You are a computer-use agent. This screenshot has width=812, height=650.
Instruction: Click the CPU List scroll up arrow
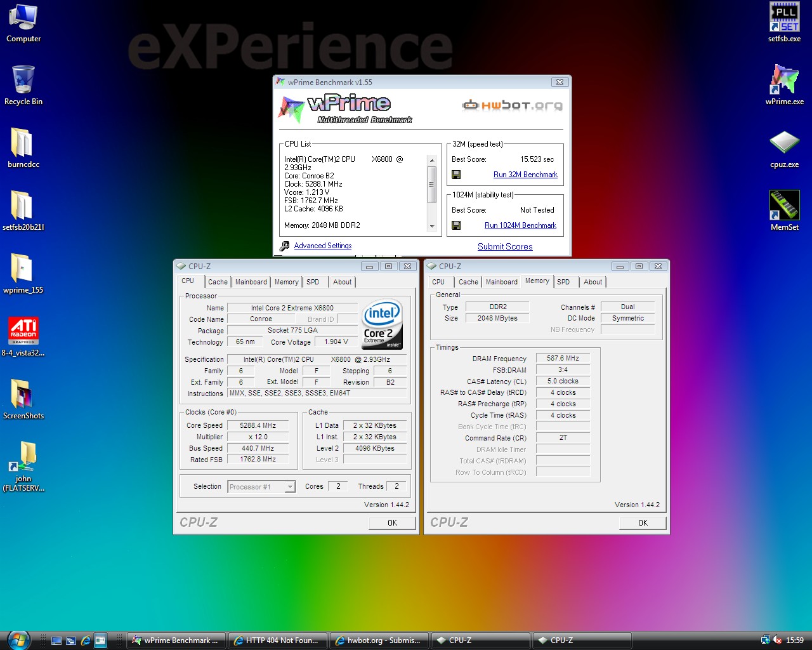coord(432,160)
